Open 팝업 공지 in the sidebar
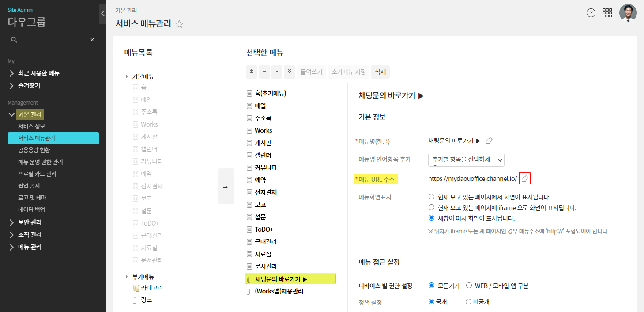The width and height of the screenshot is (644, 312). pyautogui.click(x=29, y=186)
